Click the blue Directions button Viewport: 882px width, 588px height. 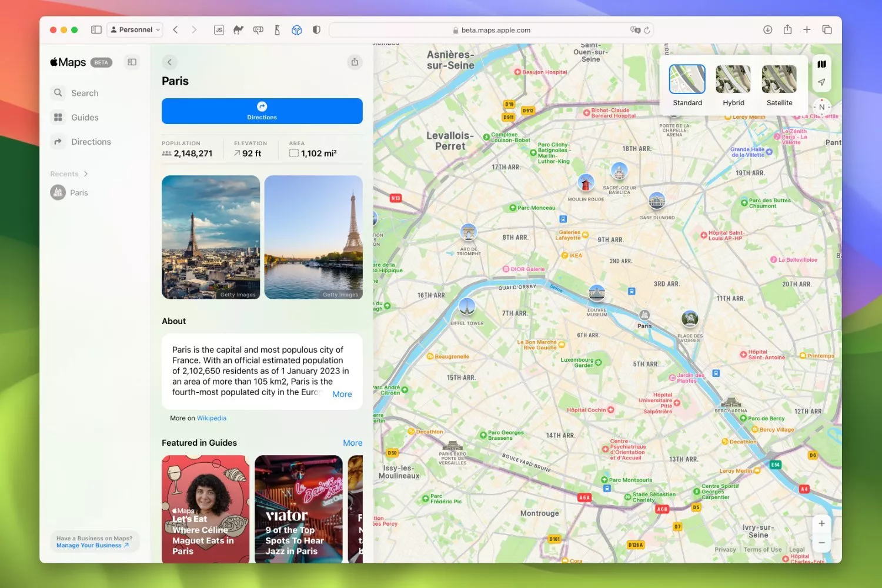pos(262,111)
